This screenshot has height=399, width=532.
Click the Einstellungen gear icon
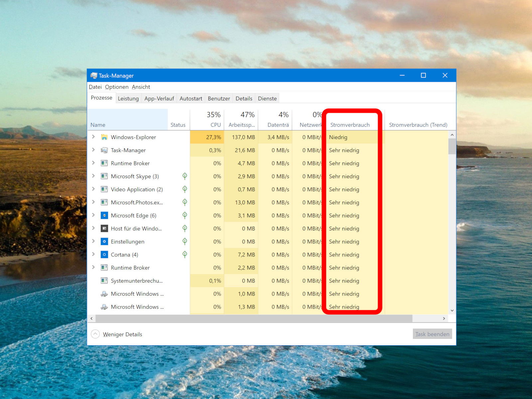click(104, 241)
